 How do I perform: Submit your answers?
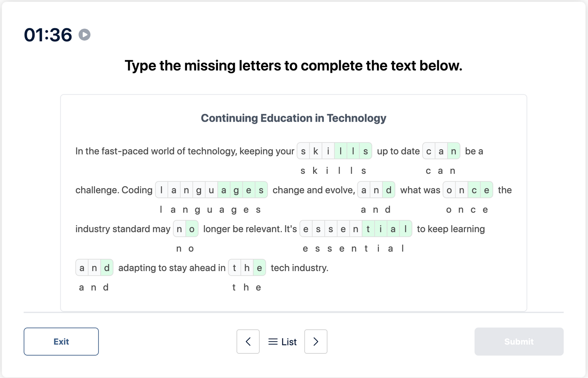[x=519, y=342]
